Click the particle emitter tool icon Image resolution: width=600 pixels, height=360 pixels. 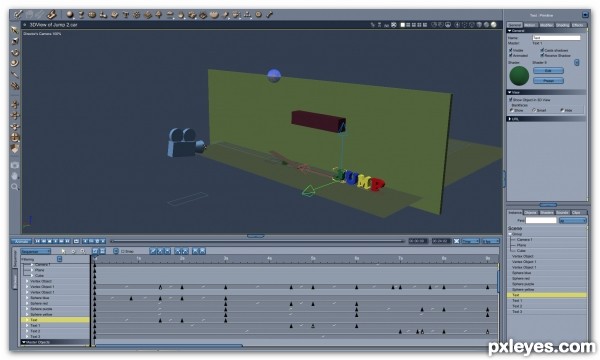point(136,15)
